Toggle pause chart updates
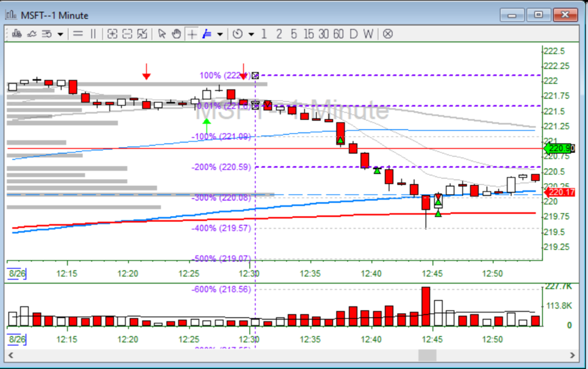This screenshot has width=588, height=369. coord(92,34)
